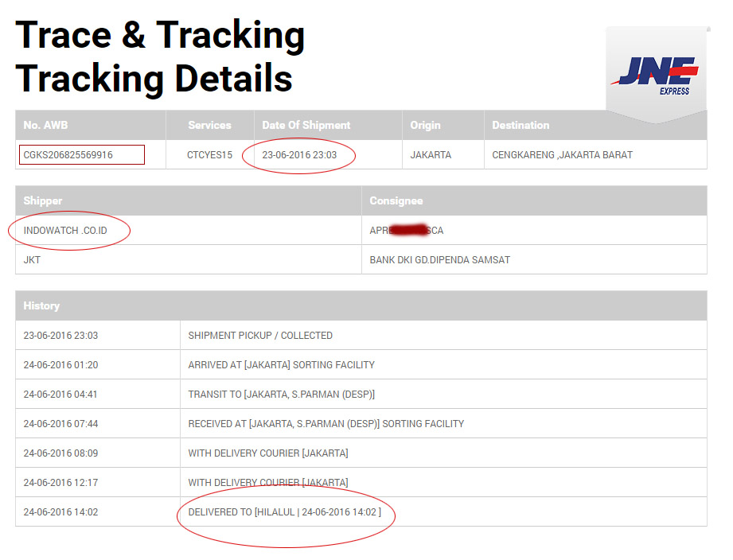
Task: Click the CTCYES15 service code
Action: (x=209, y=155)
